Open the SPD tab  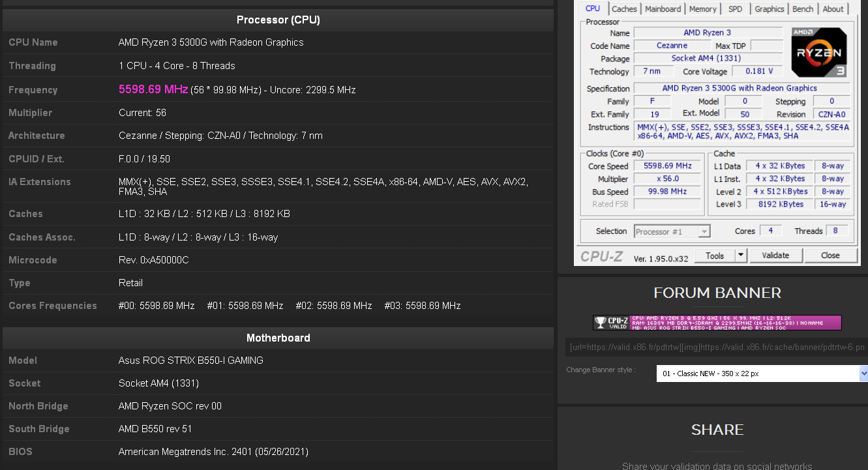pyautogui.click(x=735, y=9)
